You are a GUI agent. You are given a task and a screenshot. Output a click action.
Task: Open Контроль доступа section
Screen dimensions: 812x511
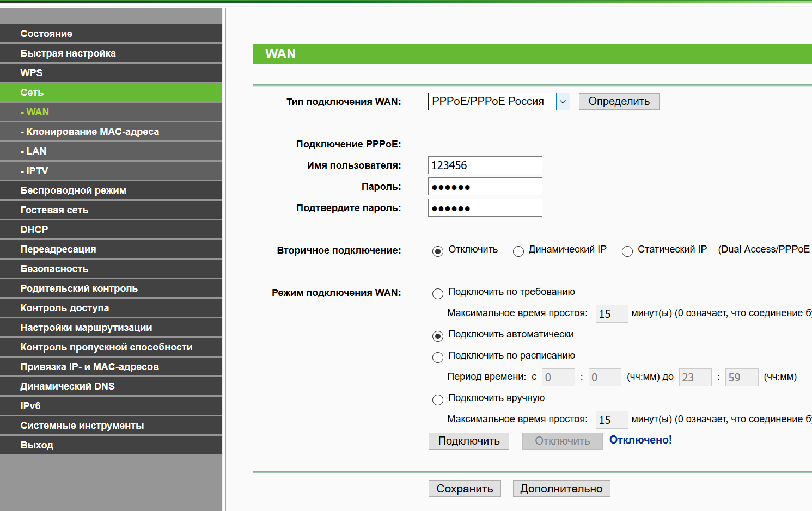111,308
